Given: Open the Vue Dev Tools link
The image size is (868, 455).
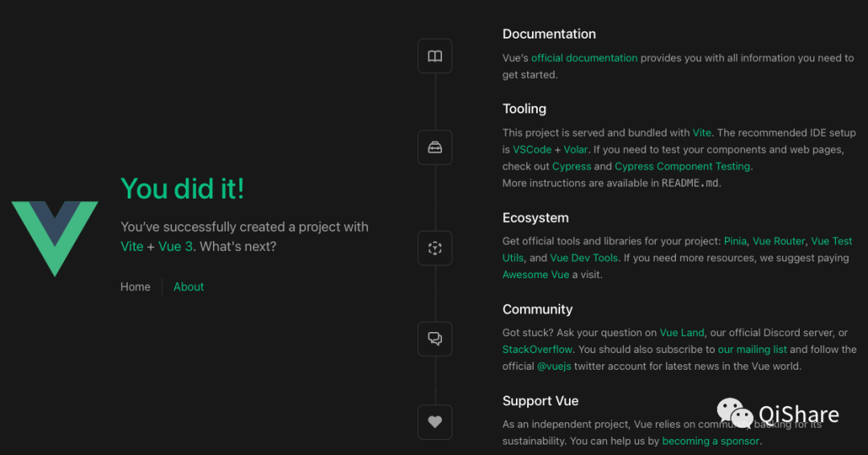Looking at the screenshot, I should pos(584,258).
